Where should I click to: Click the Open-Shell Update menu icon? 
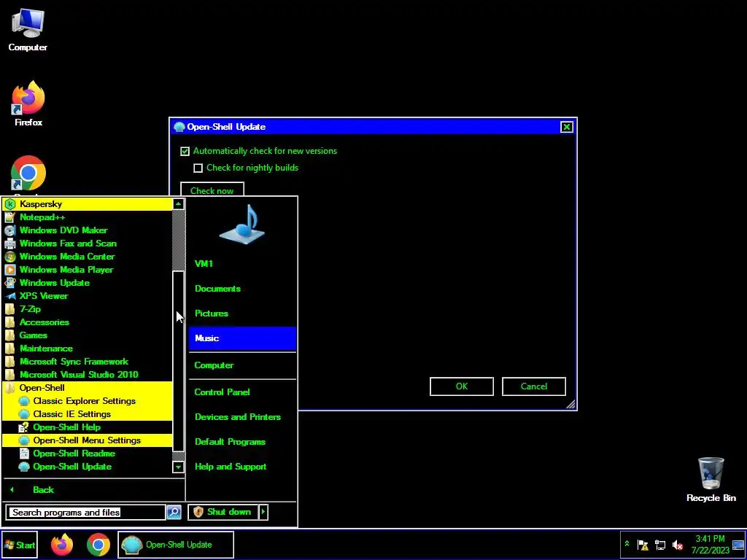point(24,467)
